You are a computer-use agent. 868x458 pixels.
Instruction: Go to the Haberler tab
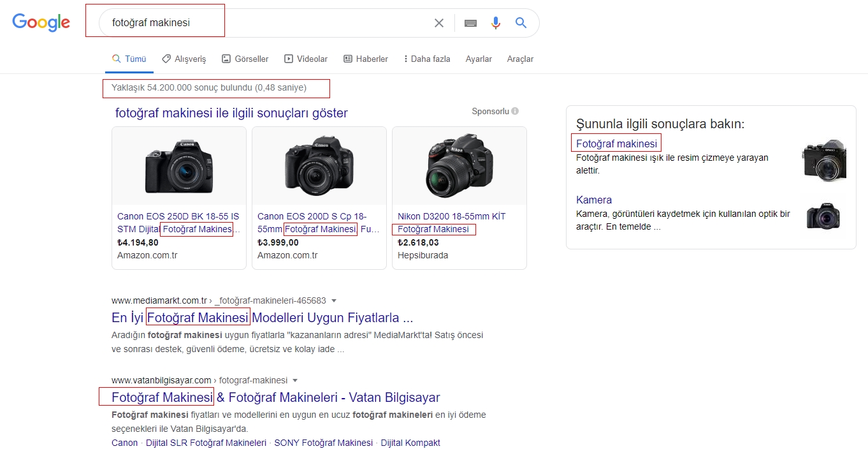click(x=366, y=59)
